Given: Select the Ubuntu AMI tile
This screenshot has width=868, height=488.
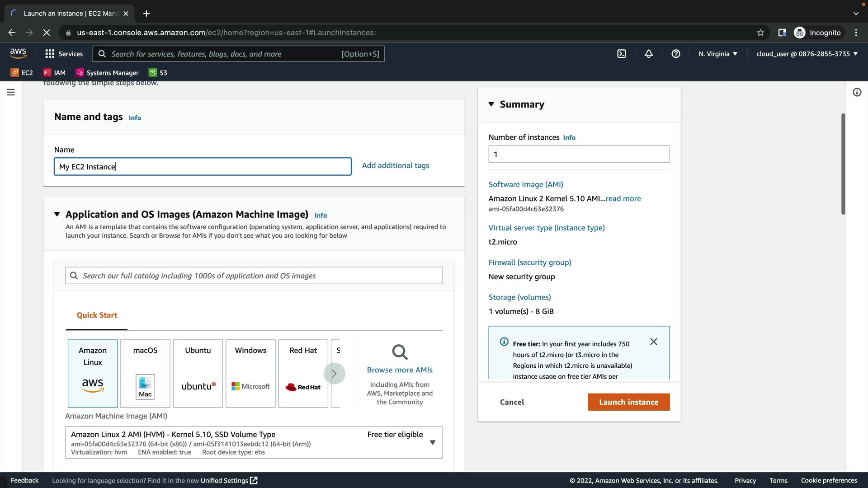Looking at the screenshot, I should click(x=198, y=373).
